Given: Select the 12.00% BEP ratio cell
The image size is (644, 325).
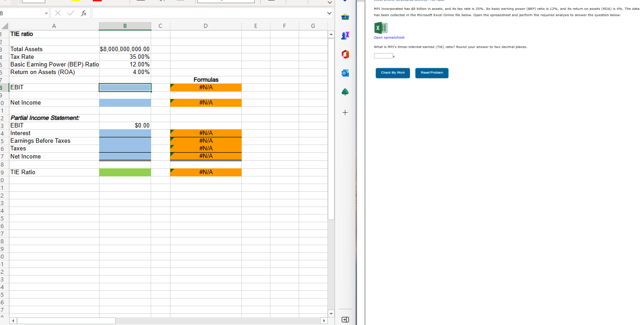Looking at the screenshot, I should 125,64.
